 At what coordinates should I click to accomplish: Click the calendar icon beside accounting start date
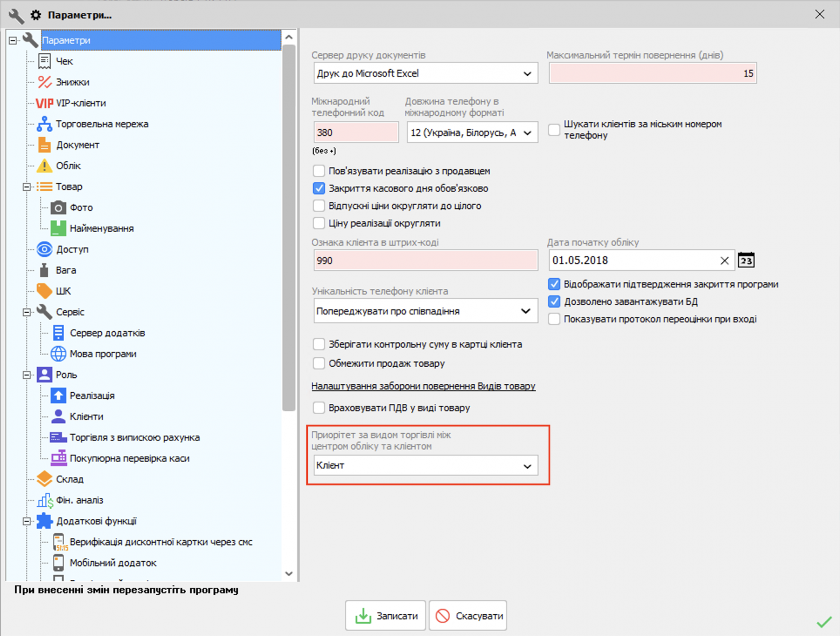tap(746, 260)
